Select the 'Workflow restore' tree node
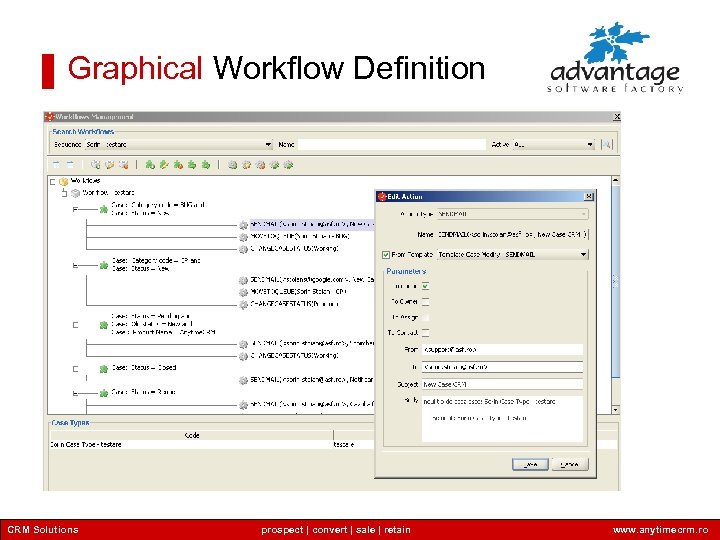 pos(108,193)
